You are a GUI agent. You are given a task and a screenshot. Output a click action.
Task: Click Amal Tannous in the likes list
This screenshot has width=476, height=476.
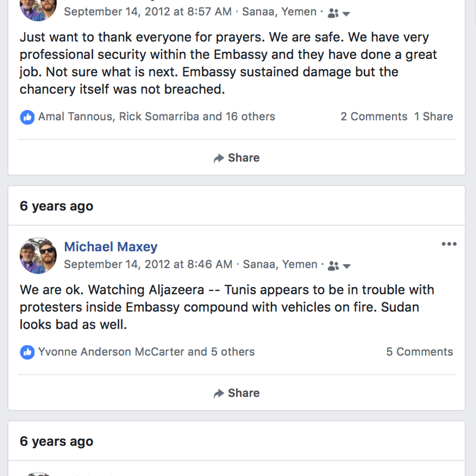point(75,117)
